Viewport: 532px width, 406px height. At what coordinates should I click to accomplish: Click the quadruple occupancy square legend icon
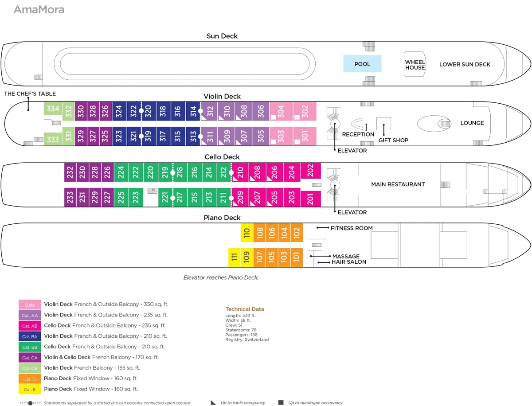click(x=281, y=402)
